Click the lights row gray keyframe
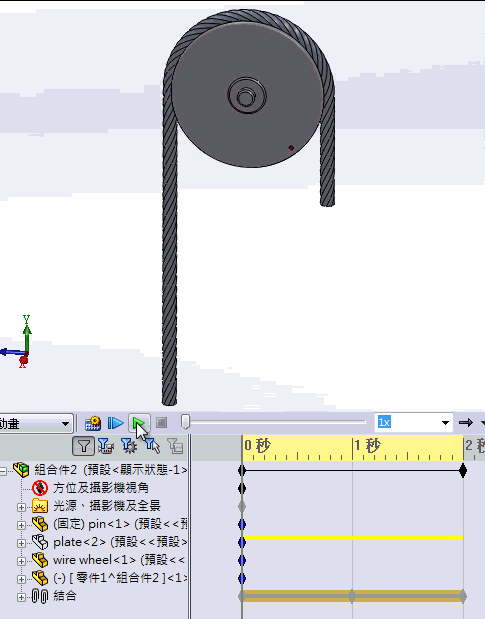Screen dimensions: 485x619 click(x=242, y=506)
